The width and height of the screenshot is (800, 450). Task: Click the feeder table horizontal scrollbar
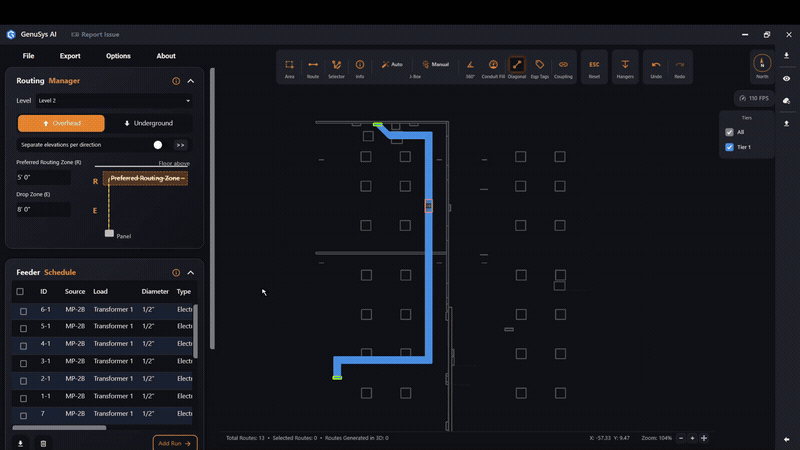[x=59, y=428]
